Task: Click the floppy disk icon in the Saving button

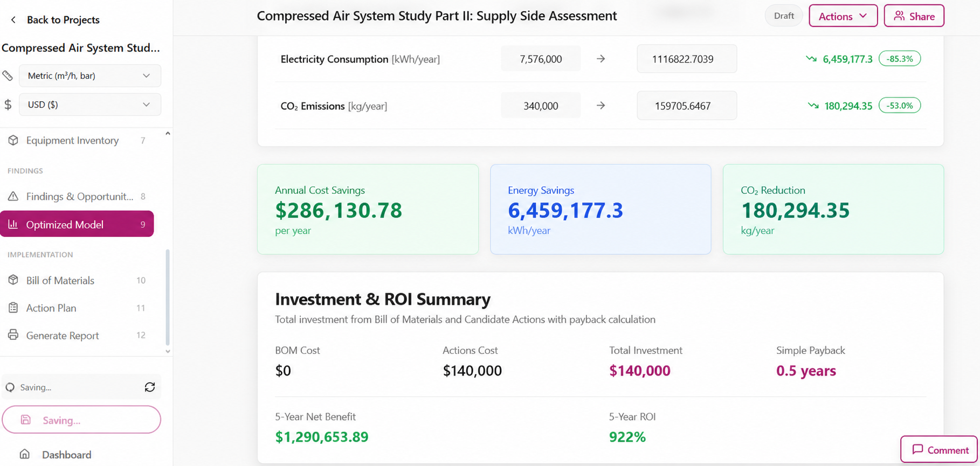Action: click(26, 420)
